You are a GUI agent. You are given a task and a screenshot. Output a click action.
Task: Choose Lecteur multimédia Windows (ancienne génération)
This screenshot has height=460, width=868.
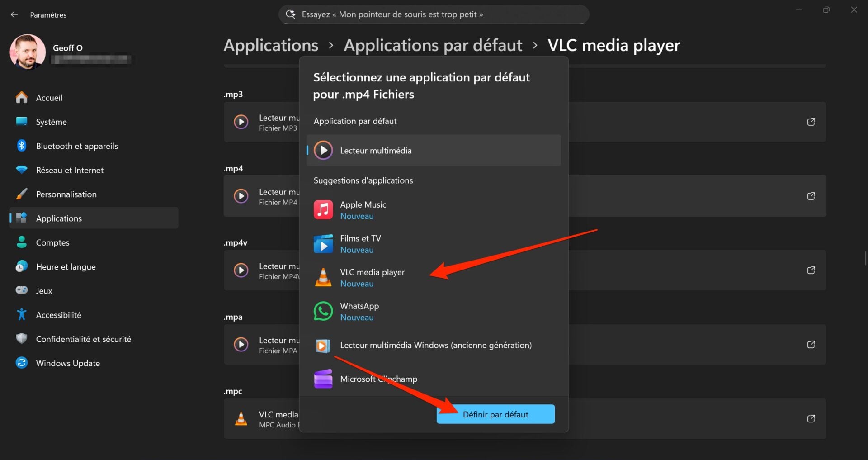434,345
